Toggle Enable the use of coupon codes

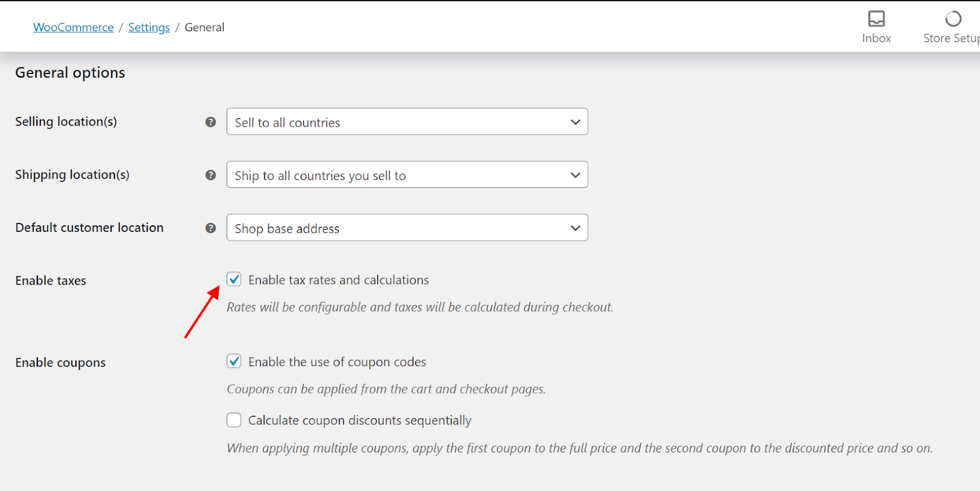click(x=234, y=361)
